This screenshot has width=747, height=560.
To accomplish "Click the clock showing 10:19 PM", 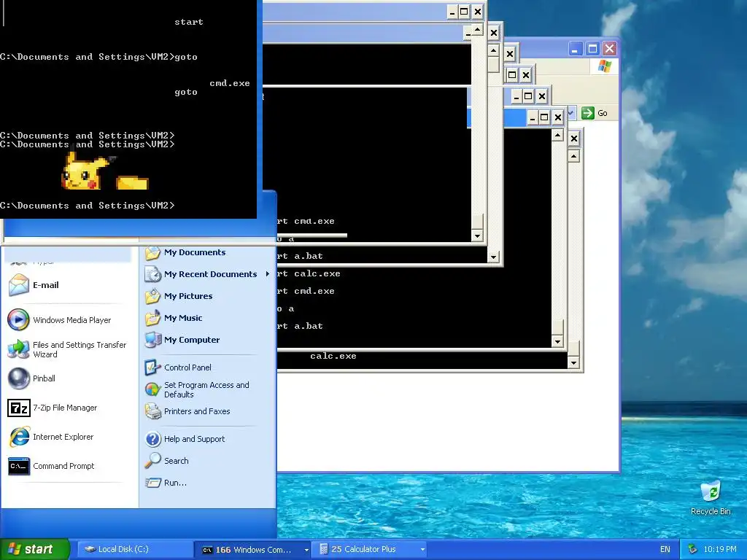I will 720,550.
